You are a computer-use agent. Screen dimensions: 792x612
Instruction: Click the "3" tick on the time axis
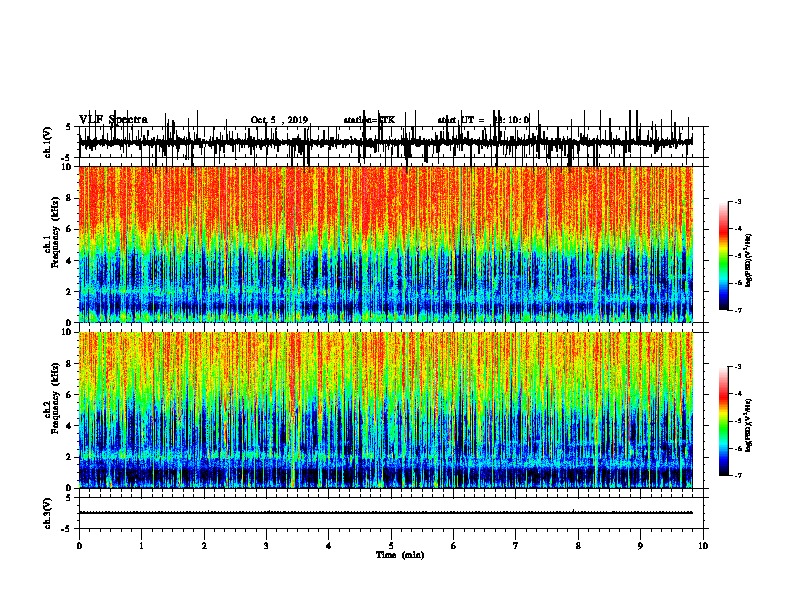(266, 546)
